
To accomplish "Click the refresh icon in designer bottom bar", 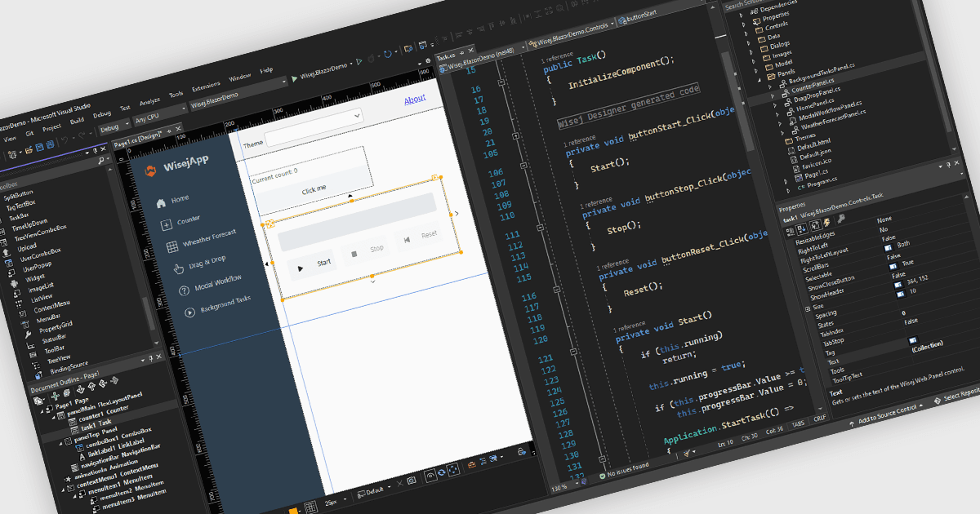I will (x=442, y=473).
